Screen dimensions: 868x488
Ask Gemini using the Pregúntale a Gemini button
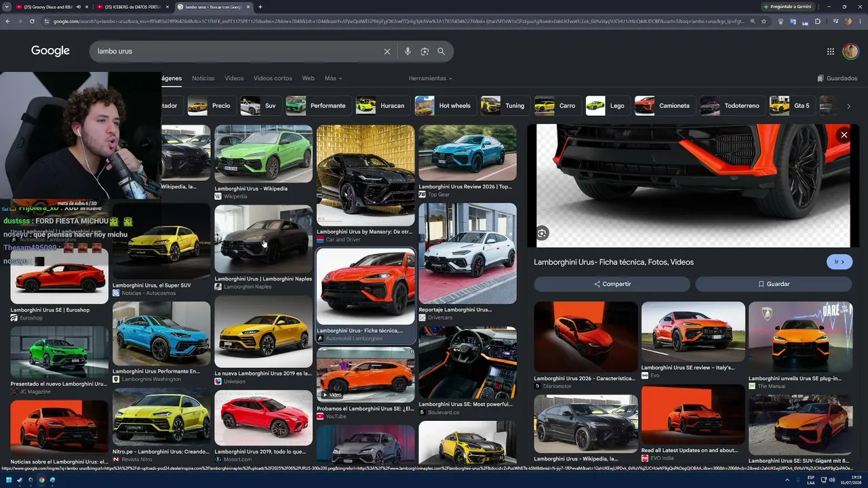pos(787,7)
